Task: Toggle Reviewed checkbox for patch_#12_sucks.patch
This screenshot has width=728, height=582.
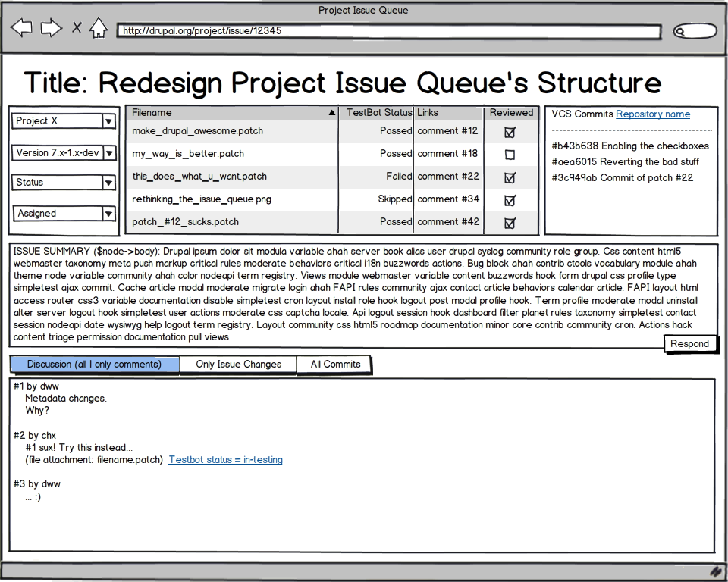Action: coord(510,224)
